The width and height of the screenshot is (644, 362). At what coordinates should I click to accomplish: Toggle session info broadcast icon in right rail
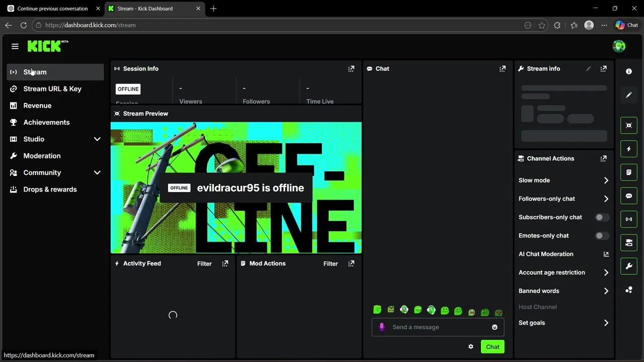629,219
